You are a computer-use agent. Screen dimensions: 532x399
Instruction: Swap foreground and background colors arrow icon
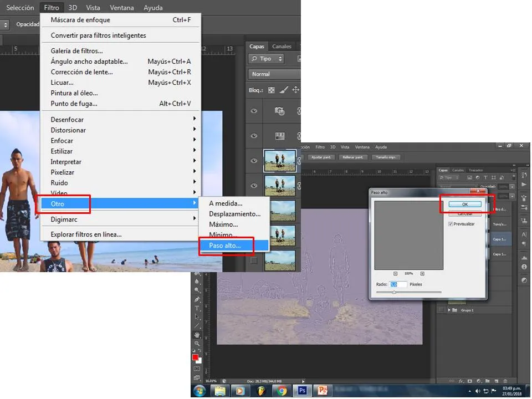[x=200, y=351]
